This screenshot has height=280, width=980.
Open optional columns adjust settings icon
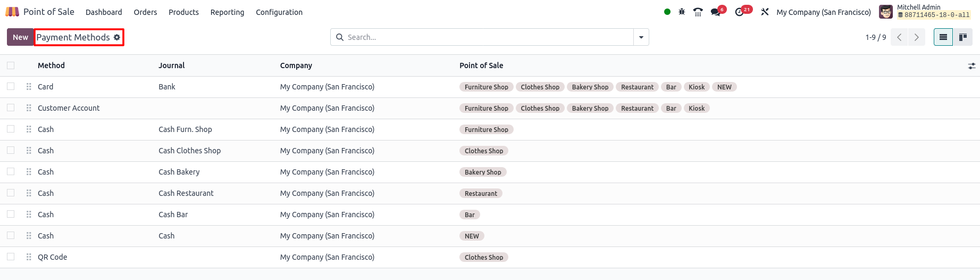point(971,66)
